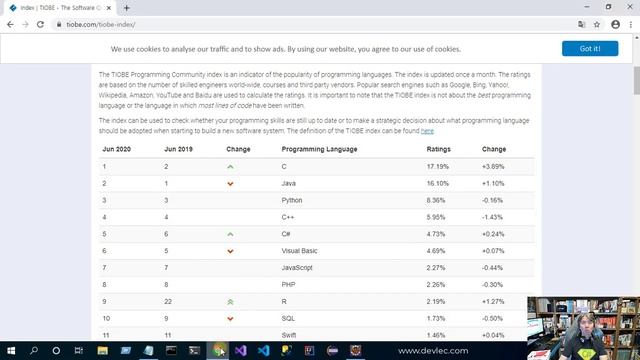Open purple Visual Studio from taskbar
The width and height of the screenshot is (640, 360).
[x=241, y=351]
